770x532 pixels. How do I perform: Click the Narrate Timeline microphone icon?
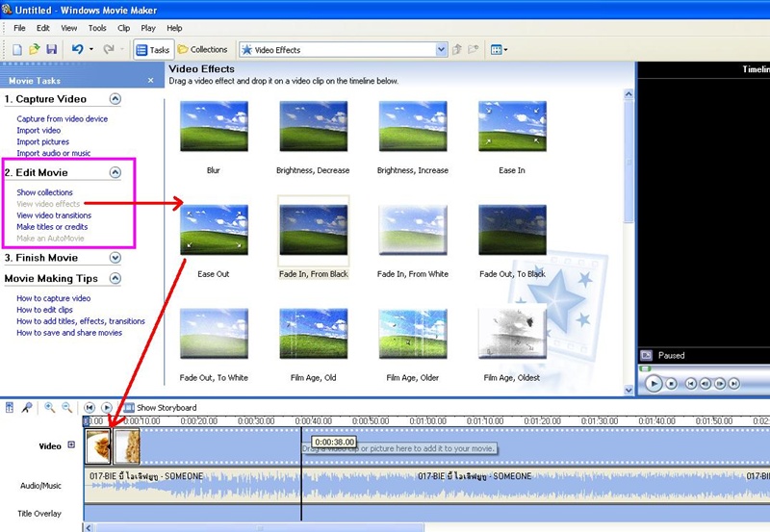coord(27,407)
